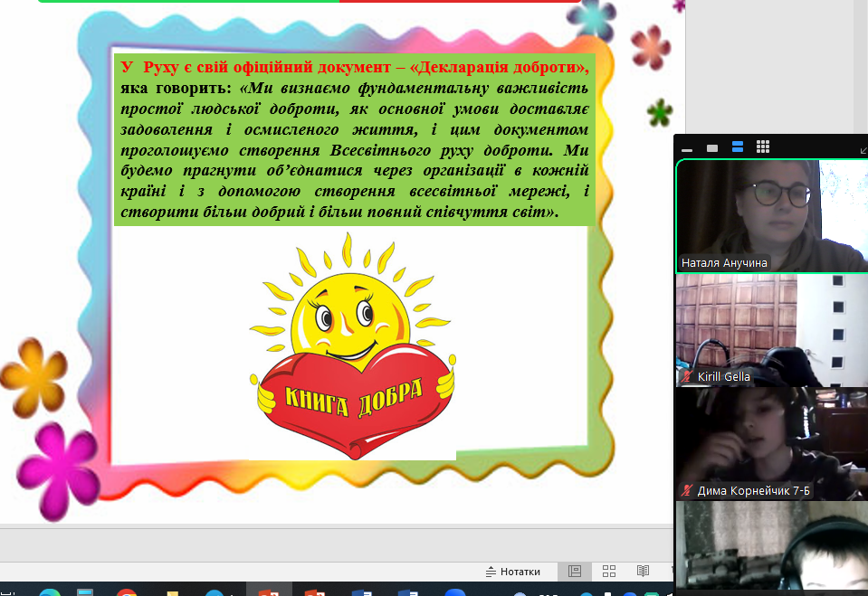Select Kirill Gella video thumbnail
Screen dimensions: 868x596
(772, 330)
